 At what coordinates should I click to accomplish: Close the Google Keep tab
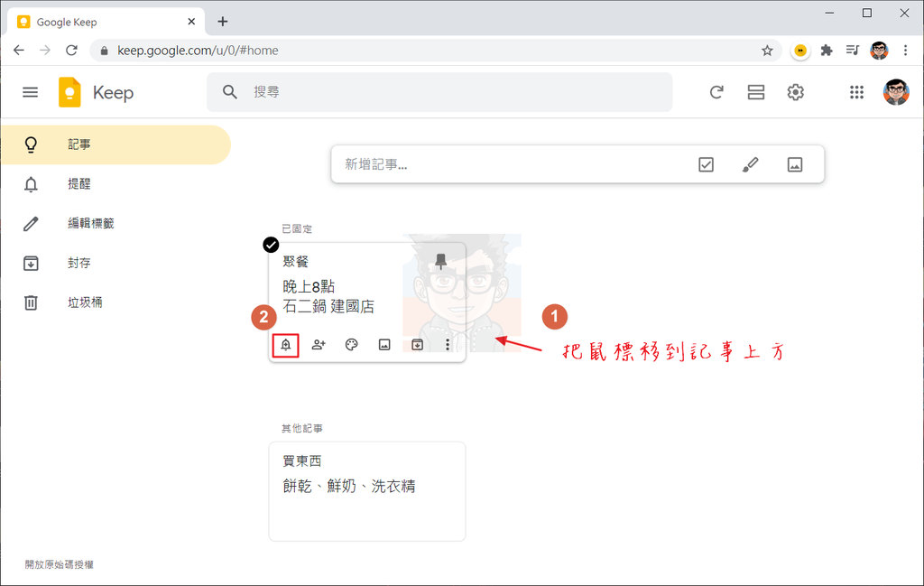point(191,22)
